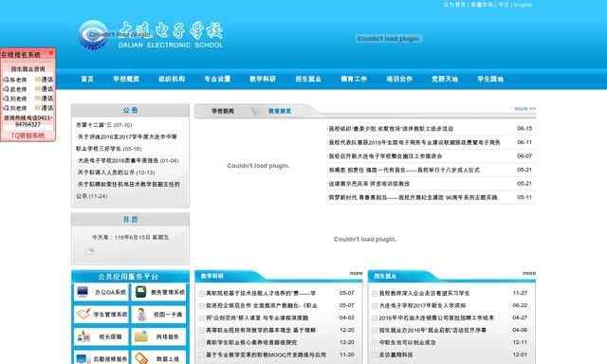Click the 公共应用服务平台 header
This screenshot has height=364, width=607.
tap(130, 277)
